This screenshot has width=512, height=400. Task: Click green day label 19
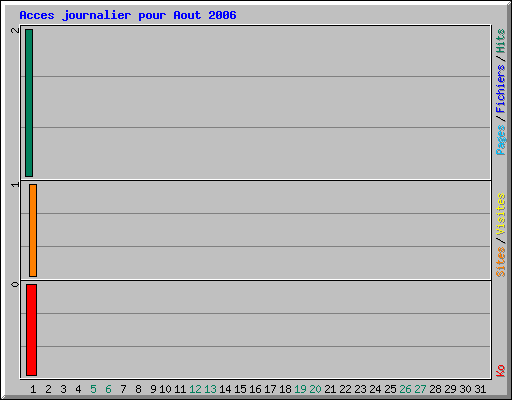click(x=300, y=389)
